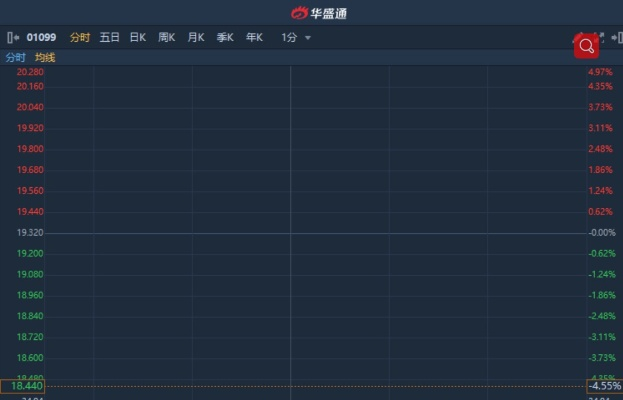This screenshot has width=623, height=400.
Task: Open the 月K monthly chart tab
Action: pyautogui.click(x=196, y=38)
